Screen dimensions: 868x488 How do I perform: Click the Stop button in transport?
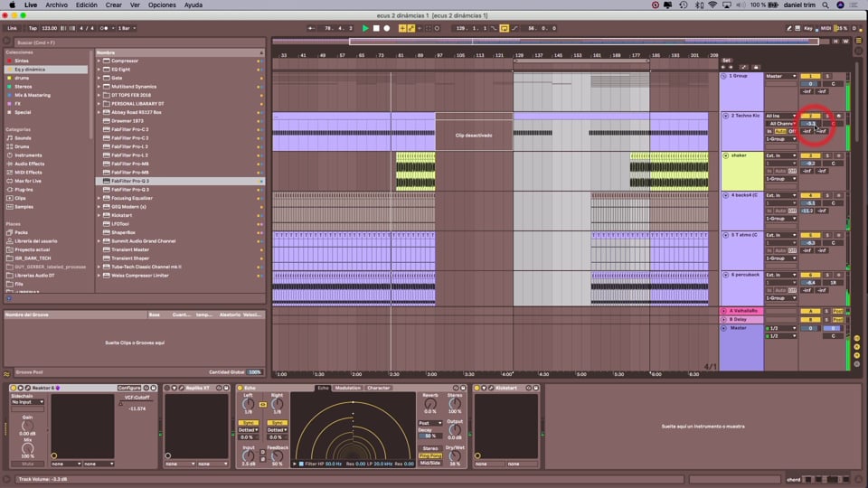[376, 28]
